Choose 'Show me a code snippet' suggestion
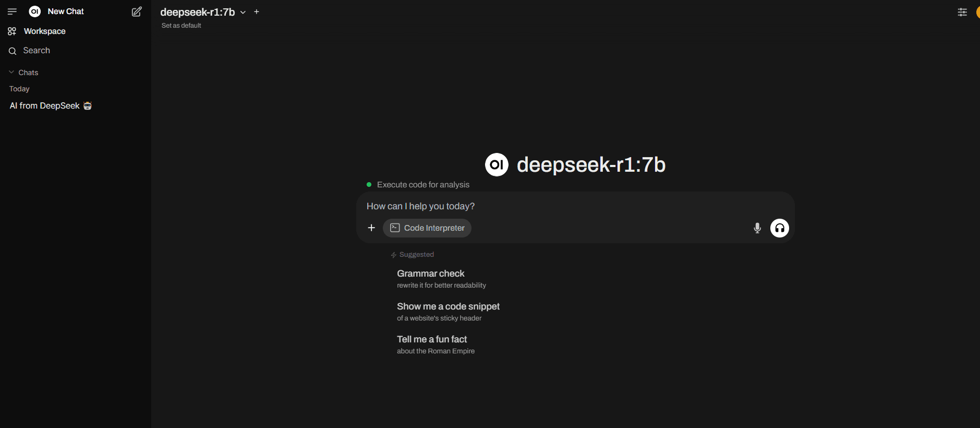The width and height of the screenshot is (980, 428). [x=448, y=312]
